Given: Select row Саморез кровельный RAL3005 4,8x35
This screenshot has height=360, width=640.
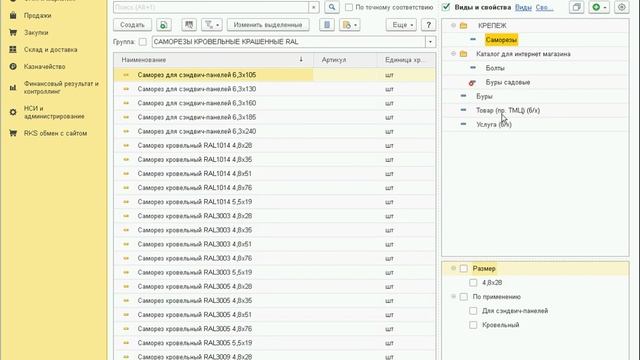Looking at the screenshot, I should 275,300.
